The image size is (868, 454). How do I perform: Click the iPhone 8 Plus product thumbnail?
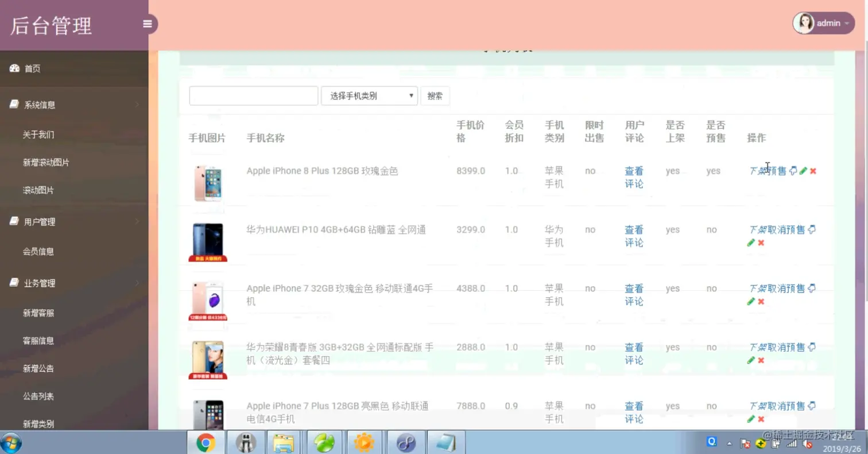207,183
